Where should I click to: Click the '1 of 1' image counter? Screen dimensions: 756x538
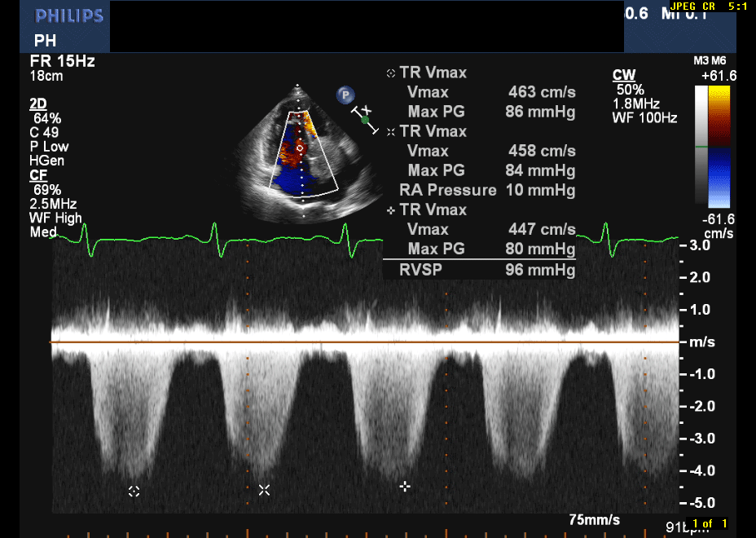pyautogui.click(x=708, y=523)
